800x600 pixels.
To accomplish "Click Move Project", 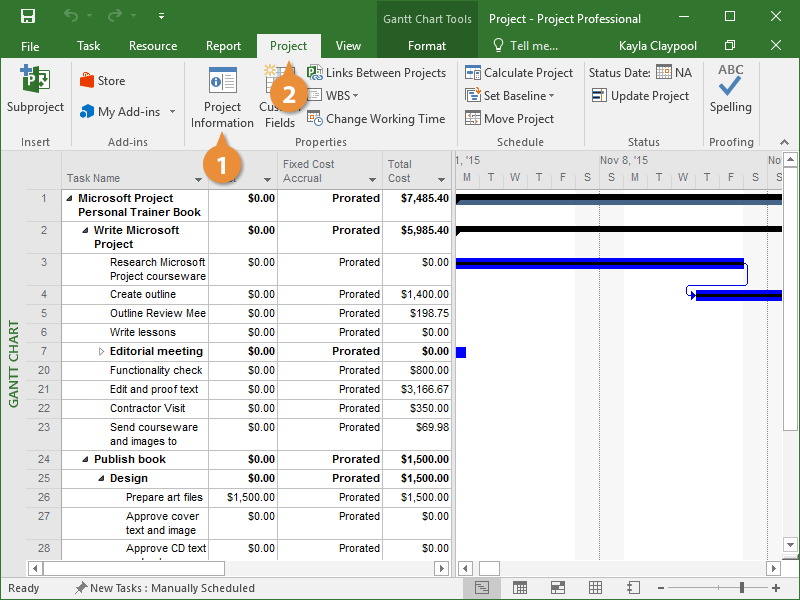I will tap(510, 119).
